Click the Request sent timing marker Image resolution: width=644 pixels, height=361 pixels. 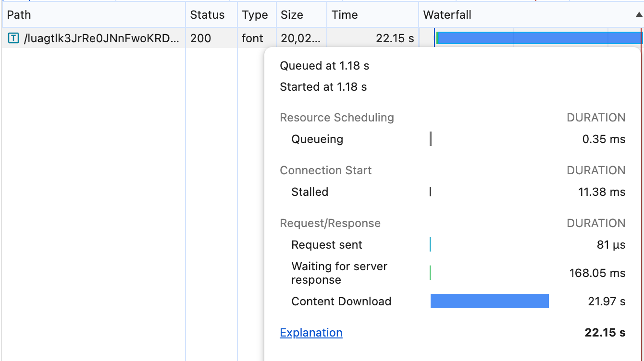[430, 244]
